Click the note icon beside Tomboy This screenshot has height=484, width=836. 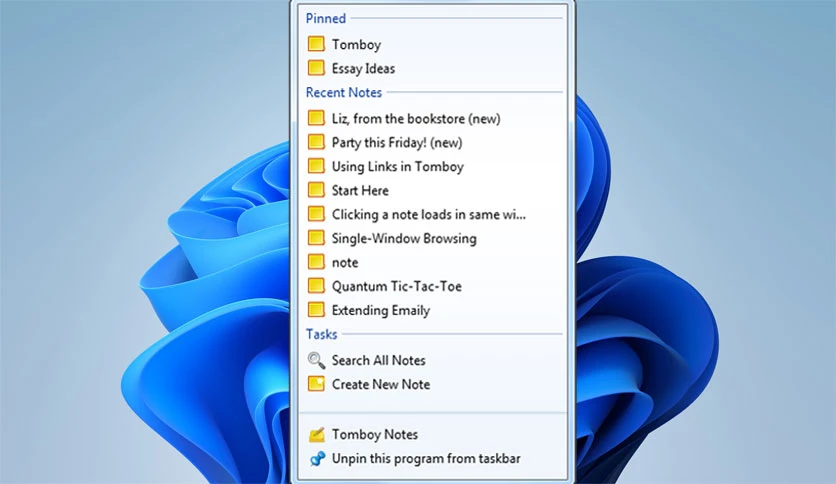click(x=316, y=44)
